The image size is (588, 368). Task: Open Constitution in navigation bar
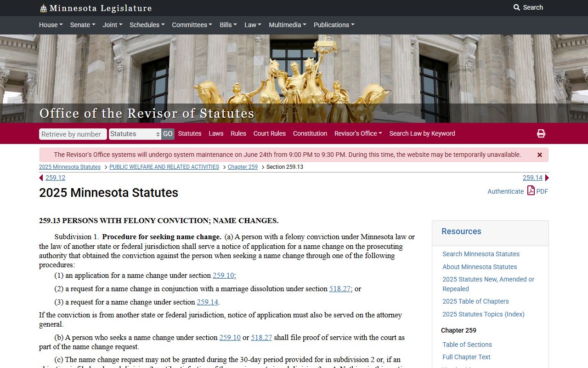coord(310,133)
